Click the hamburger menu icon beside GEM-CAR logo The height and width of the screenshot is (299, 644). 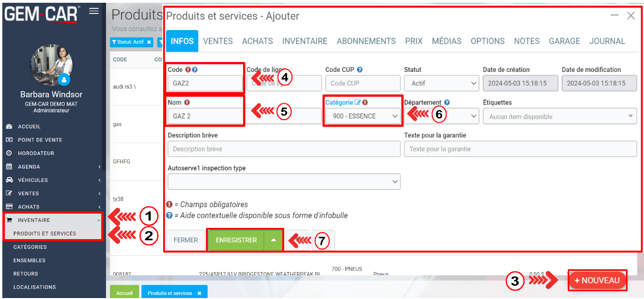(x=94, y=11)
